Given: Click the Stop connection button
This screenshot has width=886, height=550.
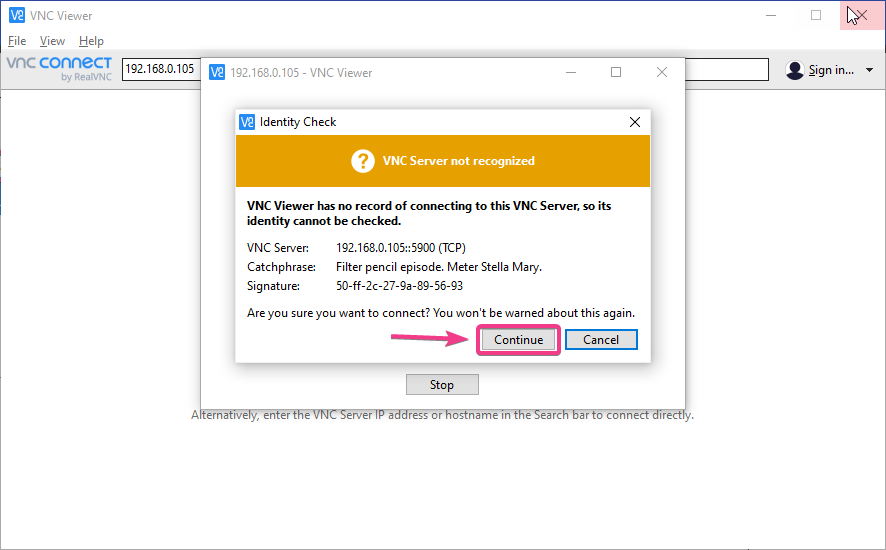Looking at the screenshot, I should (x=442, y=384).
